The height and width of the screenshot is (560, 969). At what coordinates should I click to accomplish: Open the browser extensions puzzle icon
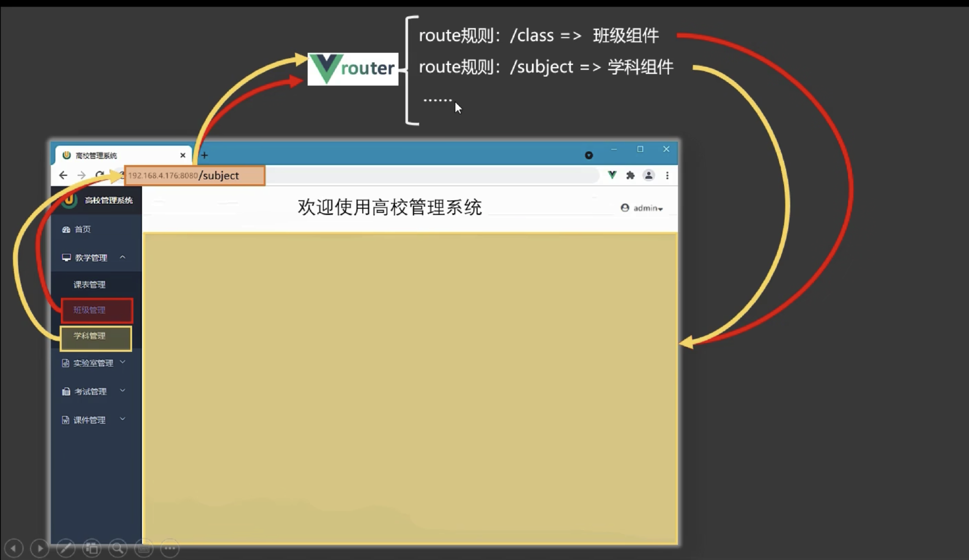click(630, 175)
